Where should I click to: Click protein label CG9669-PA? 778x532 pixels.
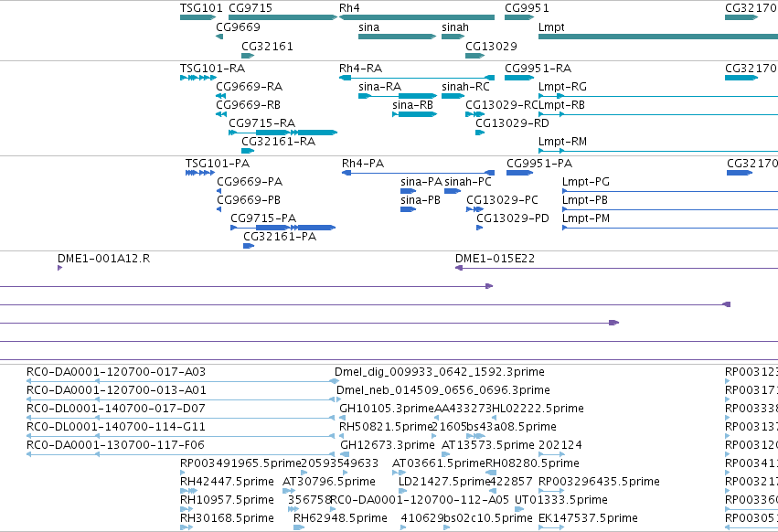click(x=250, y=181)
